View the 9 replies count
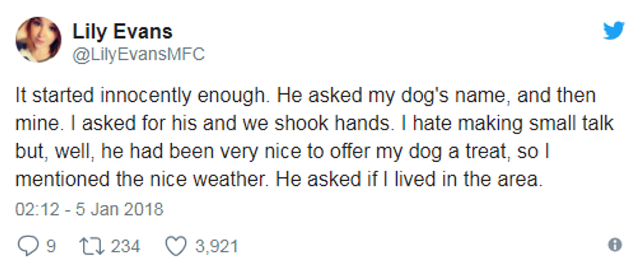This screenshot has width=644, height=272. tap(51, 246)
